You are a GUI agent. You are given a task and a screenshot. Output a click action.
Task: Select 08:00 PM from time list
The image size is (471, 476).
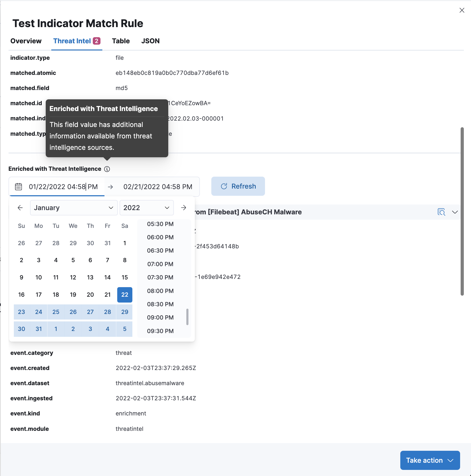(160, 291)
